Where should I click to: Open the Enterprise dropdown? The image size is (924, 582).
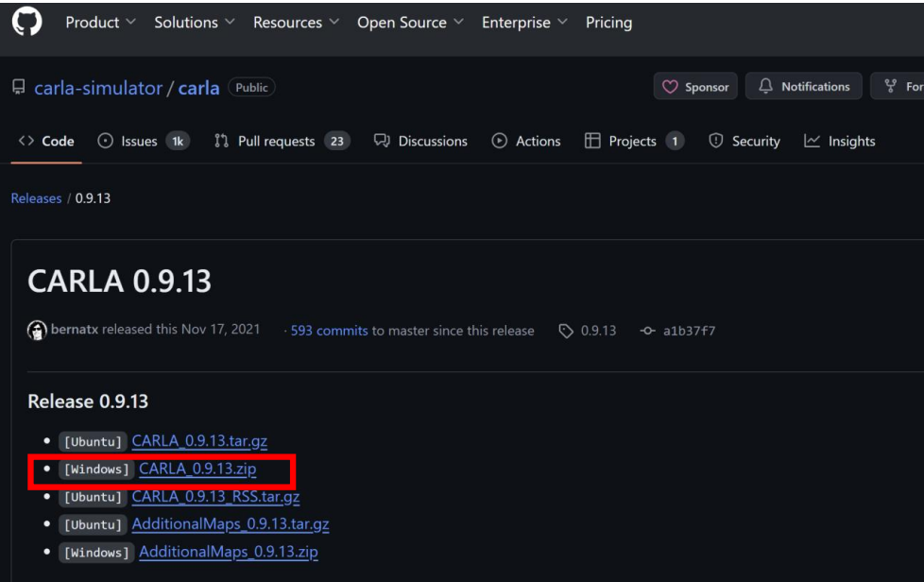click(x=524, y=23)
